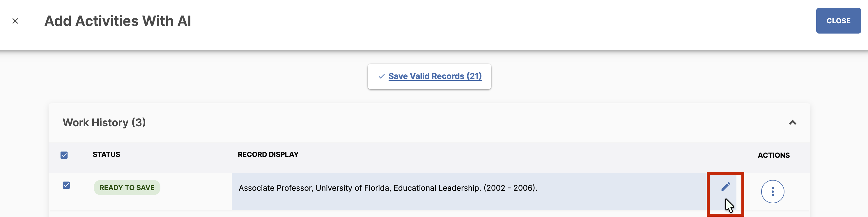Toggle the select-all checkbox in table header
This screenshot has height=217, width=868.
[x=64, y=155]
